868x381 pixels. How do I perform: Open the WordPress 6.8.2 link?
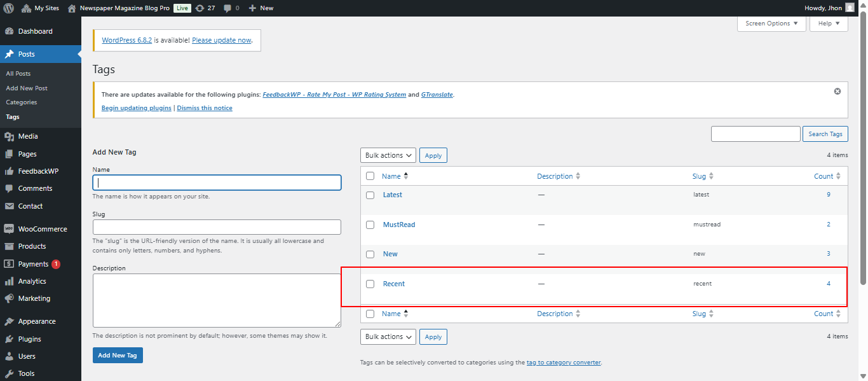click(126, 40)
